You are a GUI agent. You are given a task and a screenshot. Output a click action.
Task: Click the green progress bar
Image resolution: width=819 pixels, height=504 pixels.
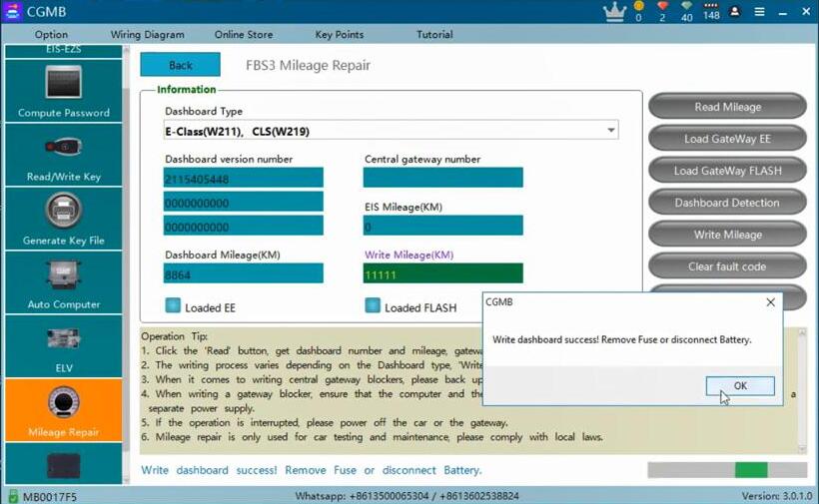coord(751,470)
